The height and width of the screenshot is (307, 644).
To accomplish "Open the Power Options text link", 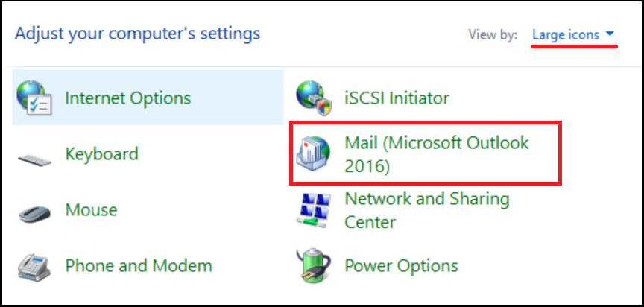I will (x=401, y=265).
